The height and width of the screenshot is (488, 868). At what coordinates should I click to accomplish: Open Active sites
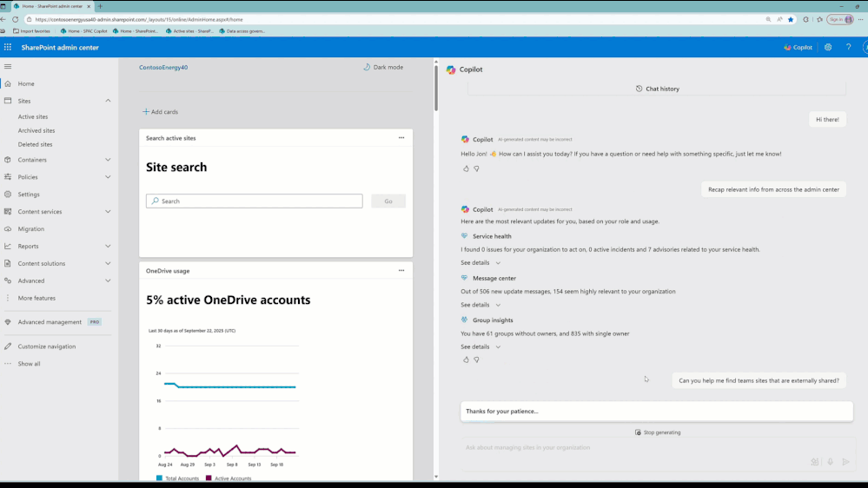[33, 116]
